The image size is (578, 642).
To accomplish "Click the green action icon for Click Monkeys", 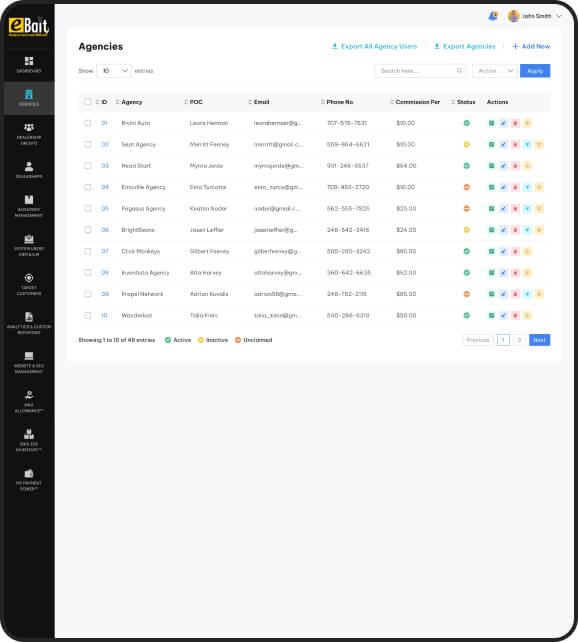I will point(491,251).
